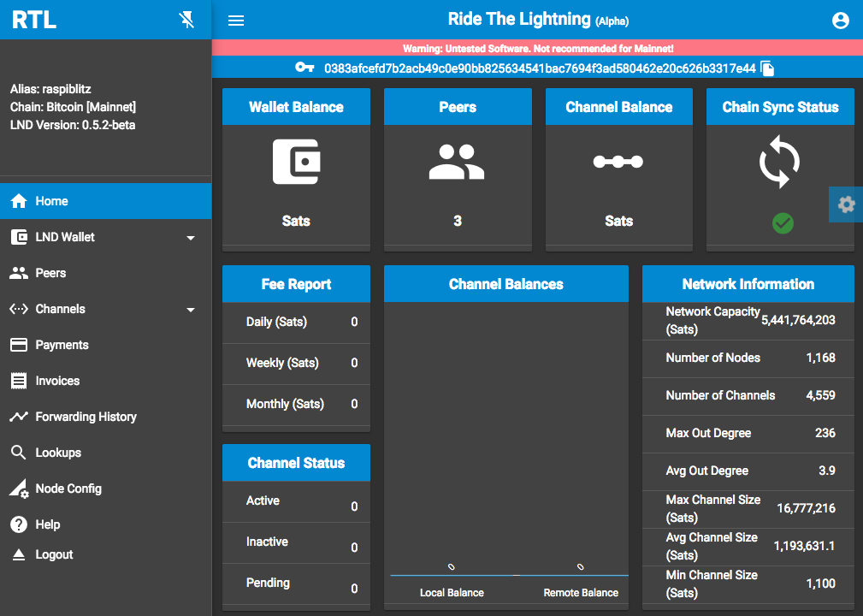Open the Help page
863x616 pixels.
coord(106,524)
